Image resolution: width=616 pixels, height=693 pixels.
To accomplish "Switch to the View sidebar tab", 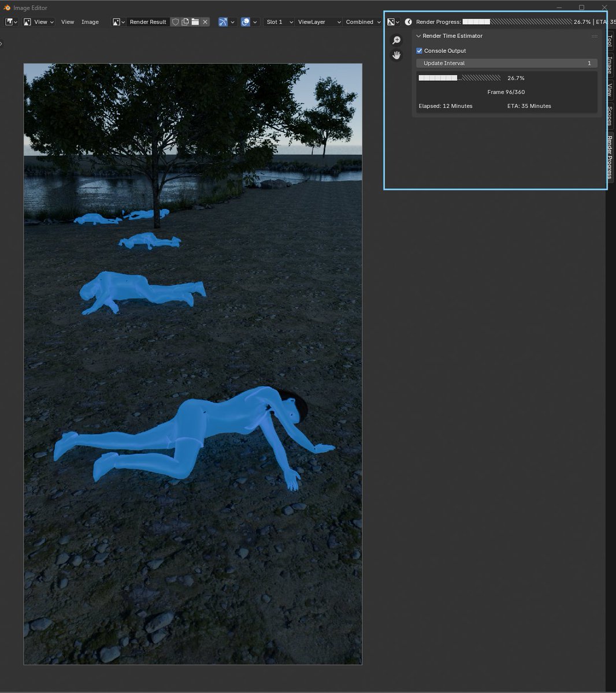I will click(x=610, y=90).
